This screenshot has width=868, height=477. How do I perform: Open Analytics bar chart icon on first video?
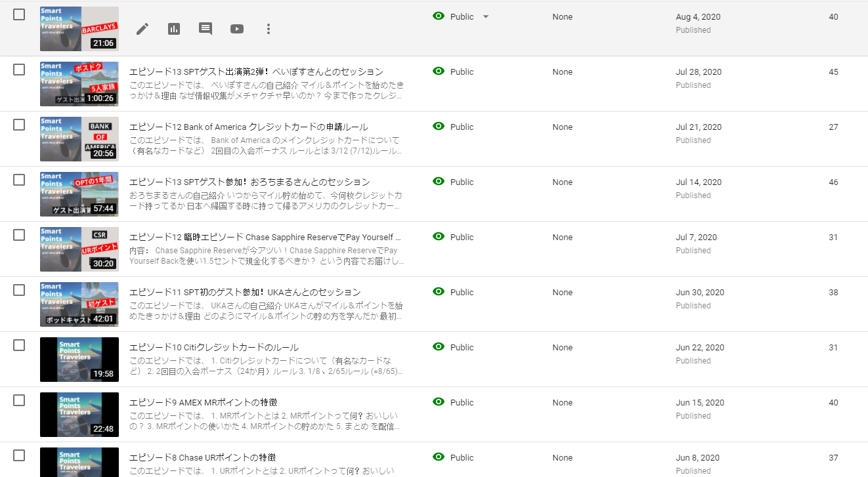(x=174, y=29)
